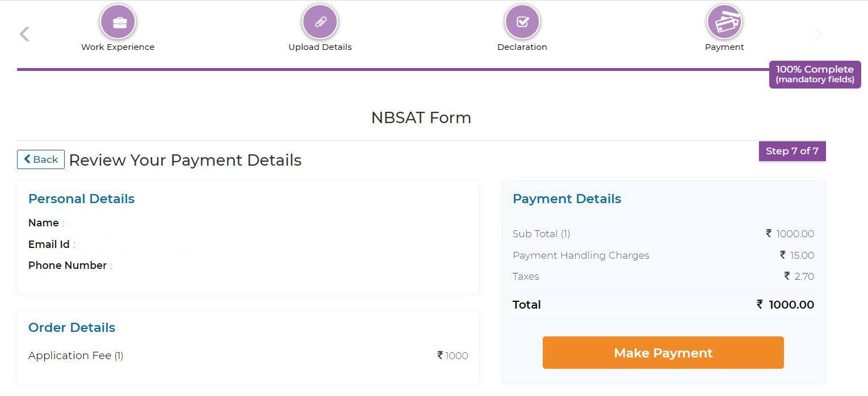
Task: Open the Payment card icon
Action: pyautogui.click(x=724, y=22)
